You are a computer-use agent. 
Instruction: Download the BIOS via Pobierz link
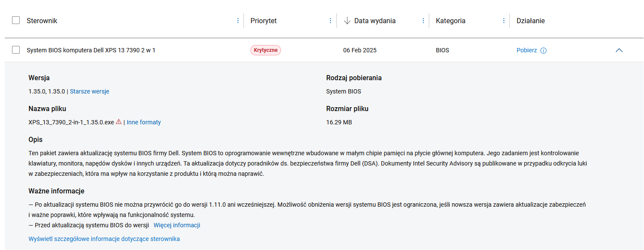527,50
